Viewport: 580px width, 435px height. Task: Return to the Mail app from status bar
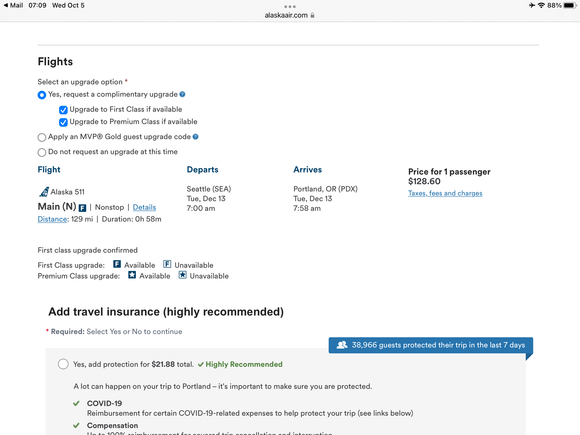pyautogui.click(x=13, y=5)
